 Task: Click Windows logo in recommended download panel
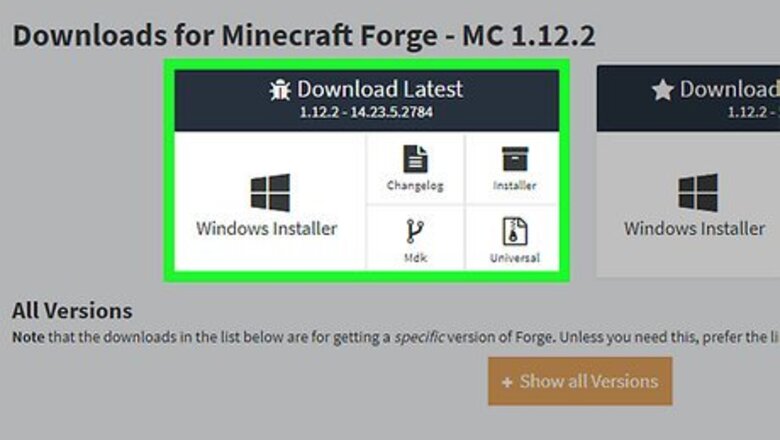(x=698, y=193)
